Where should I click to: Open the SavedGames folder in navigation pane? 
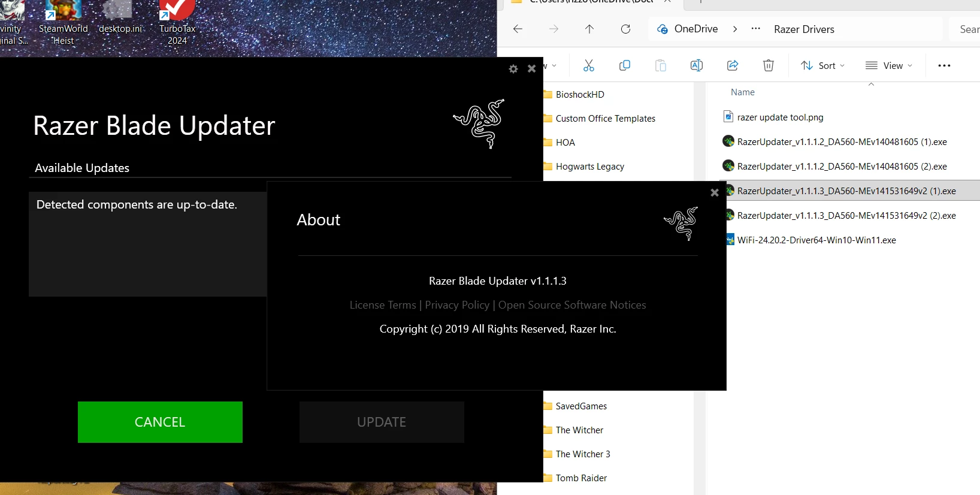tap(581, 406)
